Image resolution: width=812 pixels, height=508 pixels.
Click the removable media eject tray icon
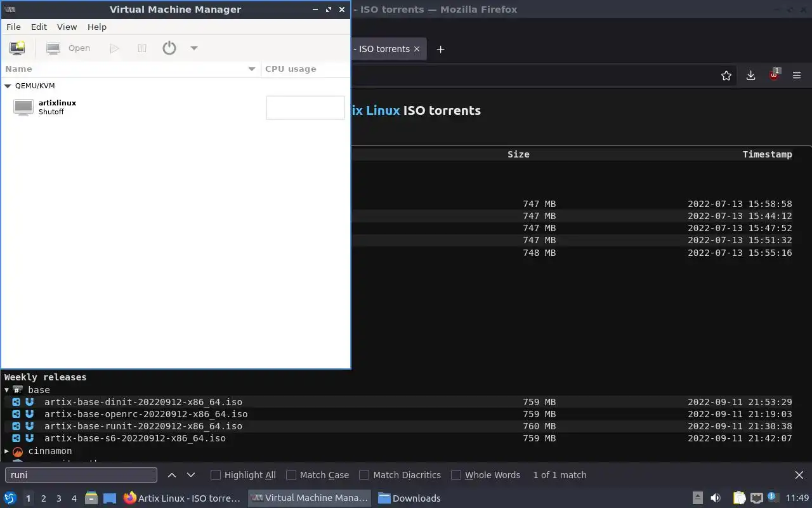point(698,498)
